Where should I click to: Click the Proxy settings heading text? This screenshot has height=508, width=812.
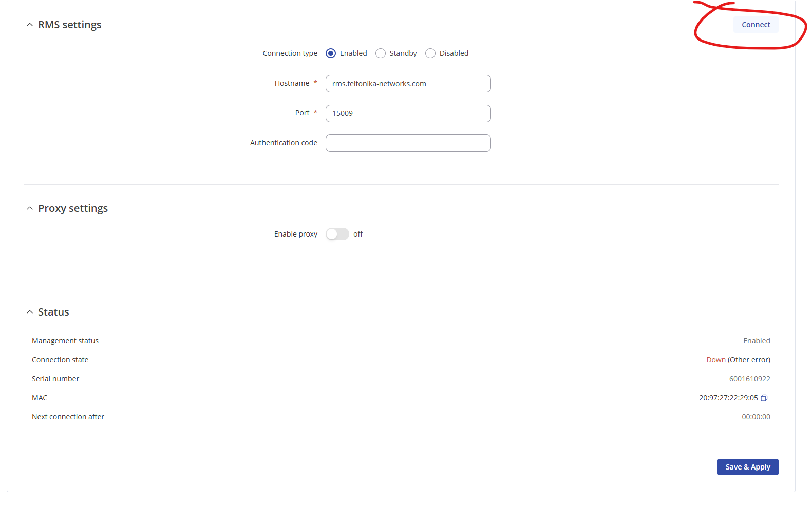(73, 208)
